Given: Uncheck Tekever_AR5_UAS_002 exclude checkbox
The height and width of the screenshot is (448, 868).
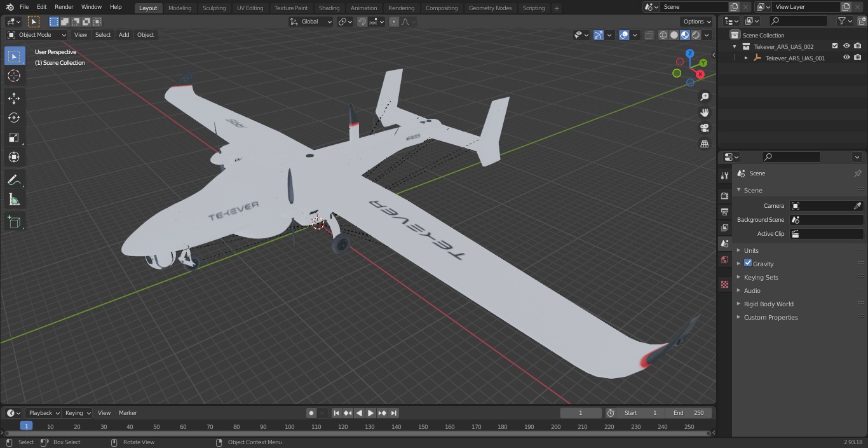Looking at the screenshot, I should [835, 46].
